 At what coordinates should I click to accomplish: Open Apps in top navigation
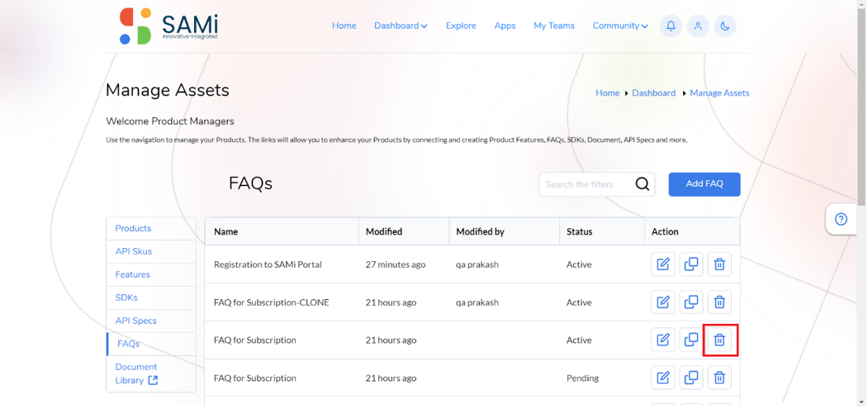(505, 26)
